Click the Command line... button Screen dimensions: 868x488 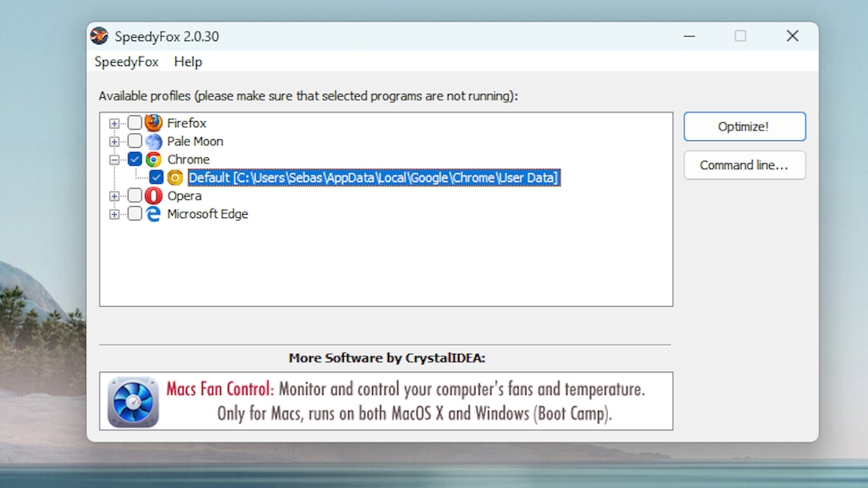click(x=744, y=165)
